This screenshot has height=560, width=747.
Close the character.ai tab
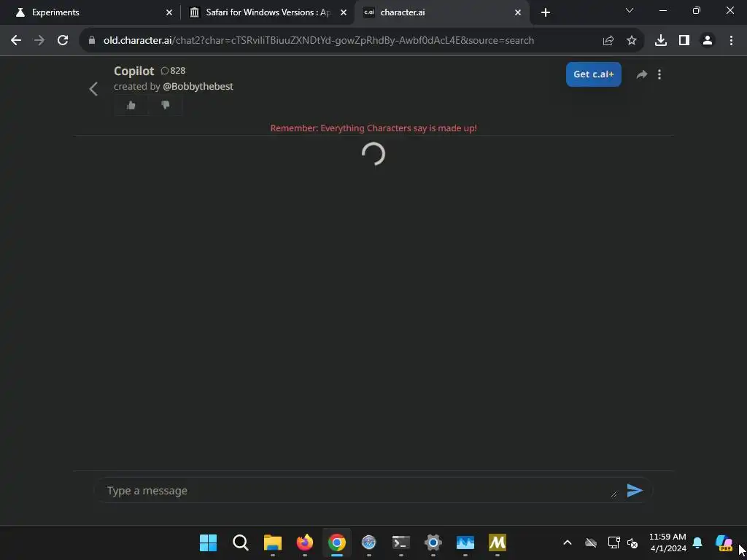click(518, 12)
